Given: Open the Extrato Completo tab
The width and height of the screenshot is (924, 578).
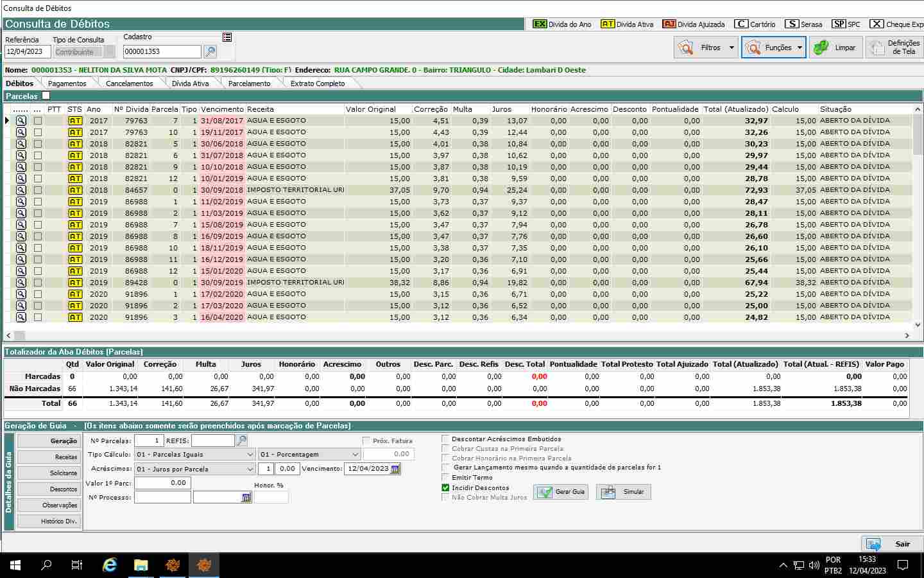Looking at the screenshot, I should tap(317, 83).
